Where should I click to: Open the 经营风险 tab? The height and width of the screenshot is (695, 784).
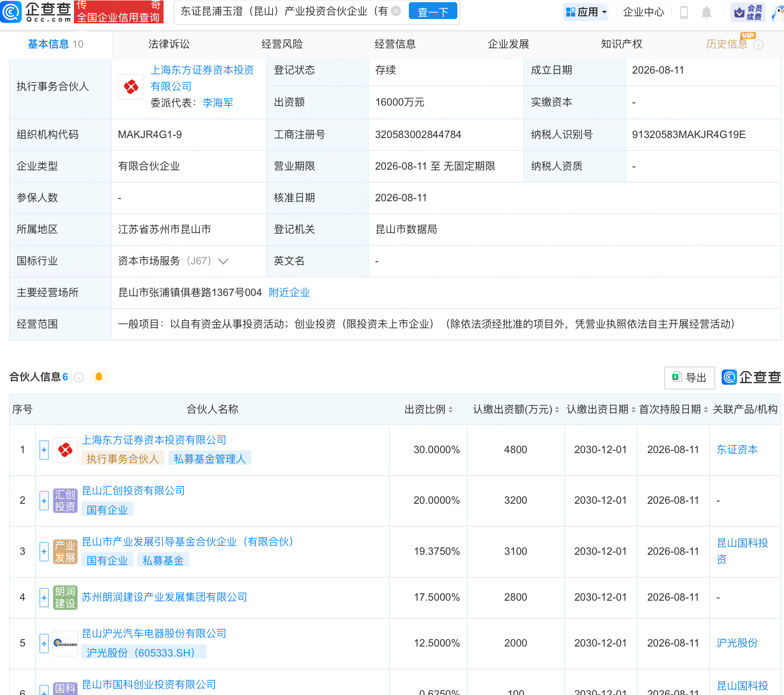(282, 44)
